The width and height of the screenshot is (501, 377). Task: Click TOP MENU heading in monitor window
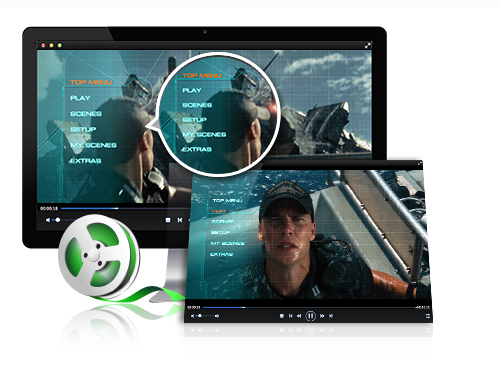tap(91, 82)
